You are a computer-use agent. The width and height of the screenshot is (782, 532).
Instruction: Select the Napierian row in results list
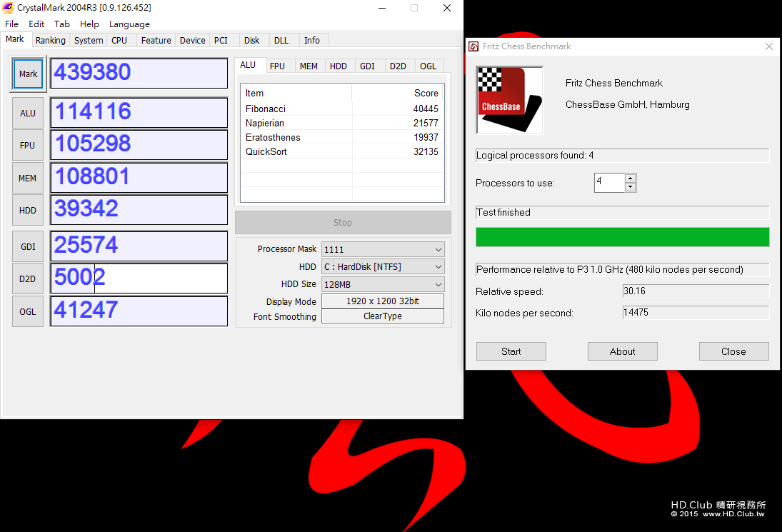342,123
